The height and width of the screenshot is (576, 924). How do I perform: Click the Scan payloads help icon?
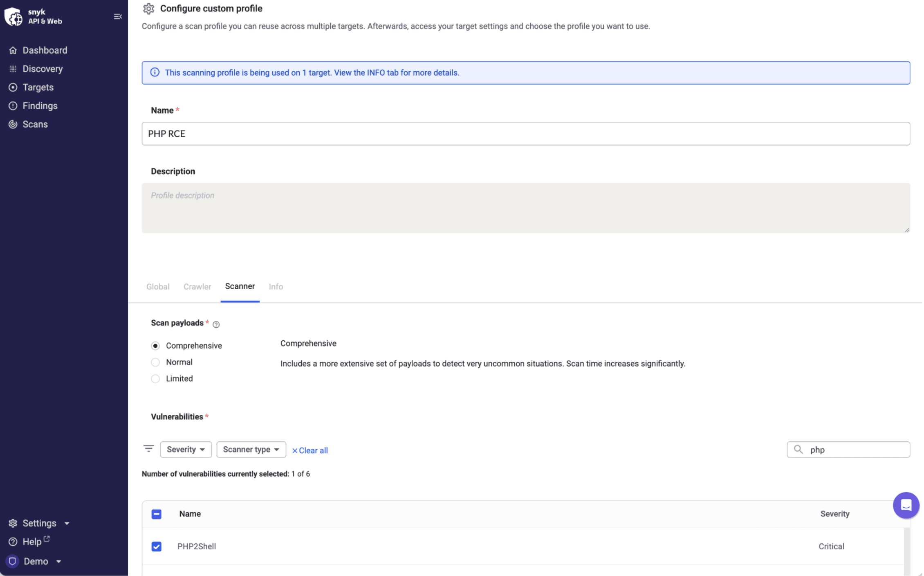(216, 324)
